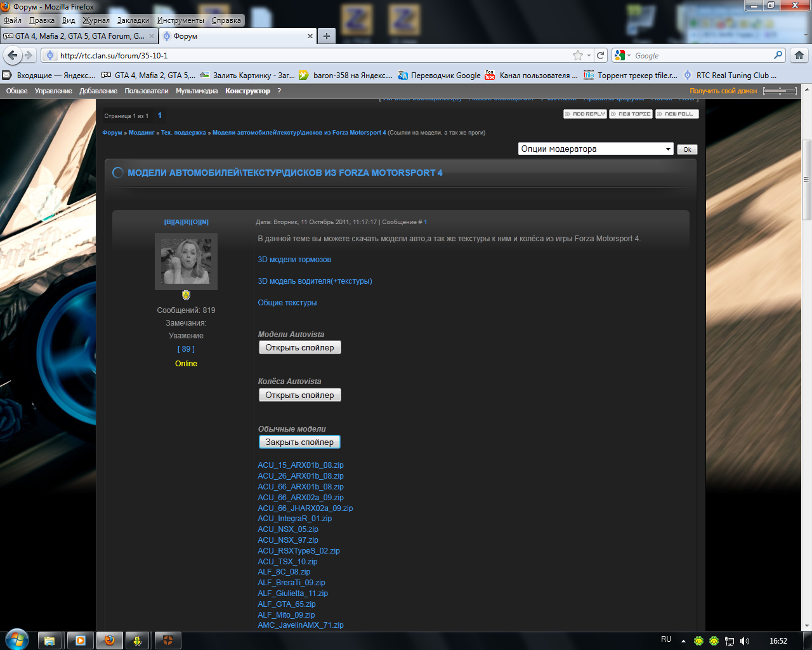Open RTC Real Tuning Club bookmark
Image resolution: width=812 pixels, height=650 pixels.
click(x=730, y=75)
